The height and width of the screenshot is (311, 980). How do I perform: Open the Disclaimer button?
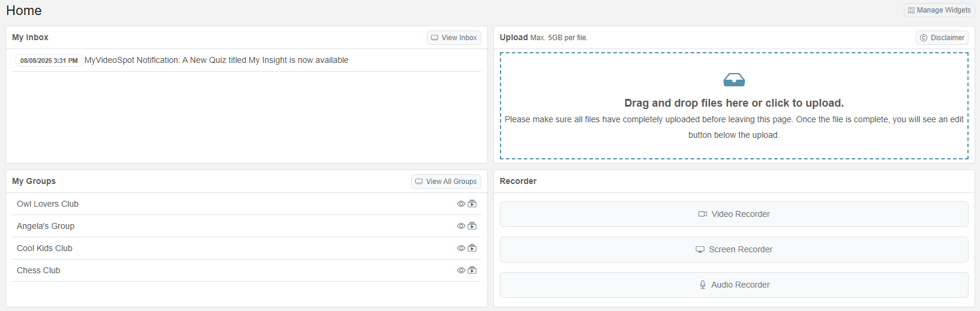tap(942, 38)
